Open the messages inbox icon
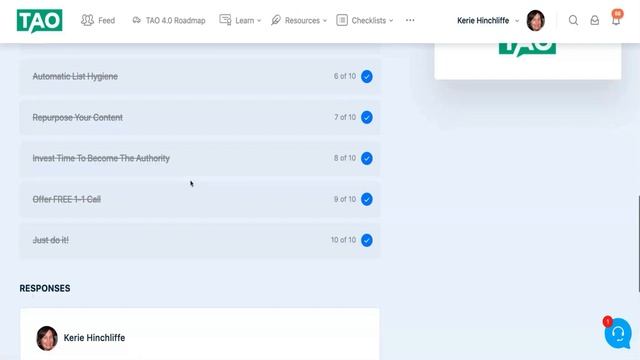Image resolution: width=640 pixels, height=360 pixels. 595,20
